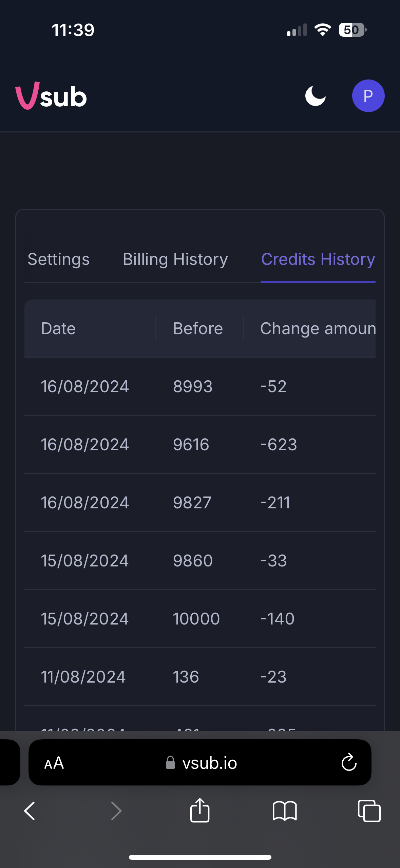Click the Before column header
400x868 pixels.
pos(198,328)
